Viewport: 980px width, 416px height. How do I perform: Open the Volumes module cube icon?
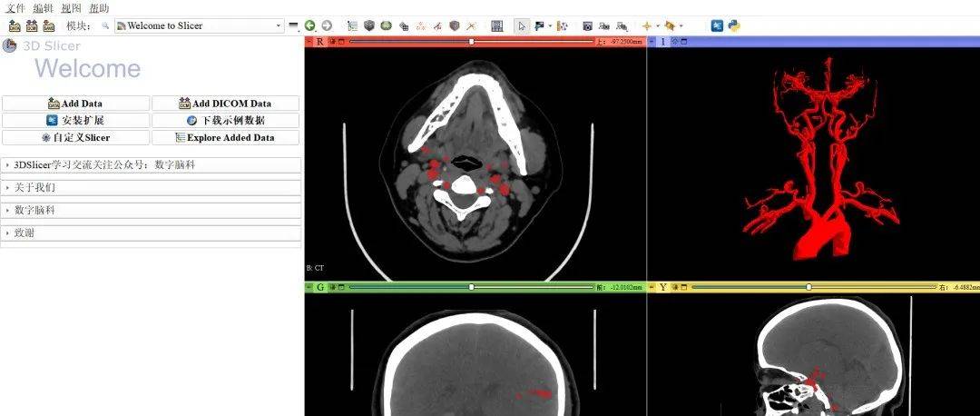(369, 25)
